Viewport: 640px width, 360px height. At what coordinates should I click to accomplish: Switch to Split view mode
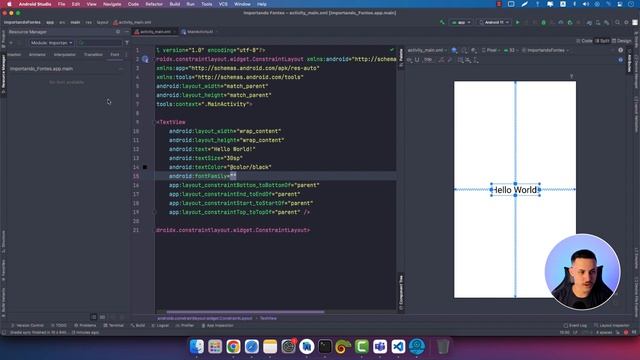pos(602,41)
